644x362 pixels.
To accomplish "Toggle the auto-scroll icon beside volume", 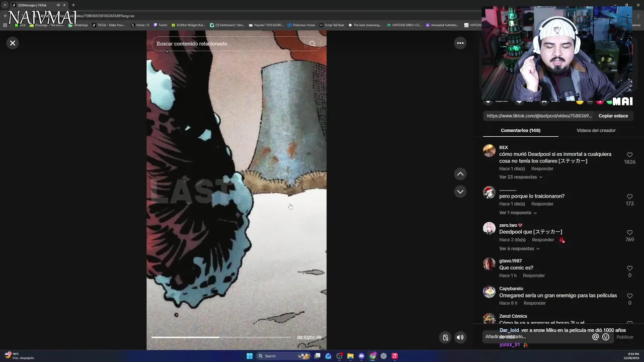I will click(x=445, y=337).
